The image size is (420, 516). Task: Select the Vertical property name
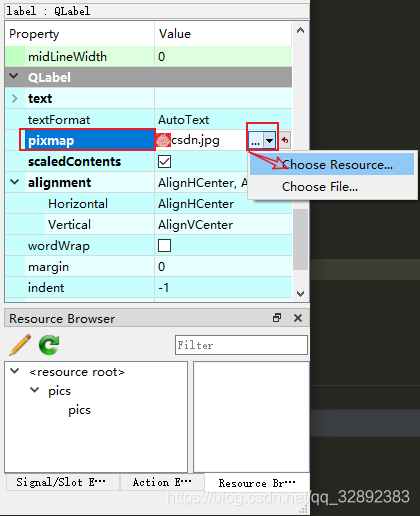(x=69, y=225)
